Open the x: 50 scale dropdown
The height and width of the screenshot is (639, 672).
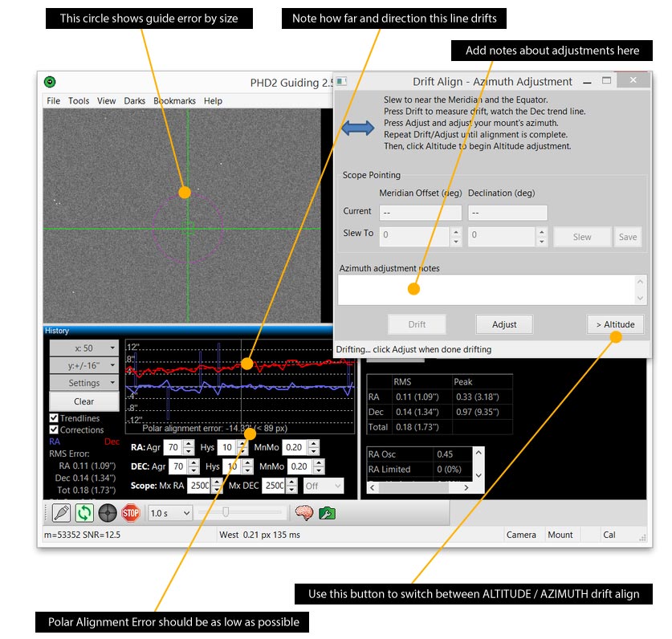click(x=84, y=348)
